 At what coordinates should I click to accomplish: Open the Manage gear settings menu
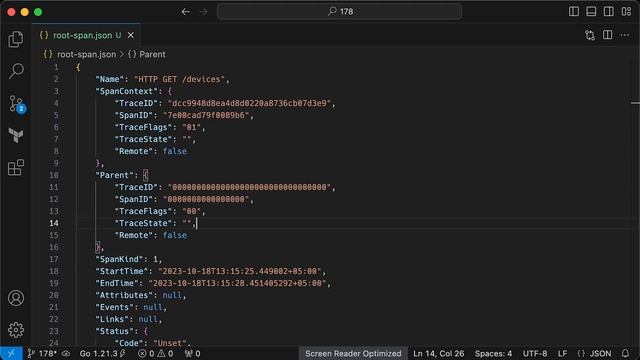click(16, 330)
